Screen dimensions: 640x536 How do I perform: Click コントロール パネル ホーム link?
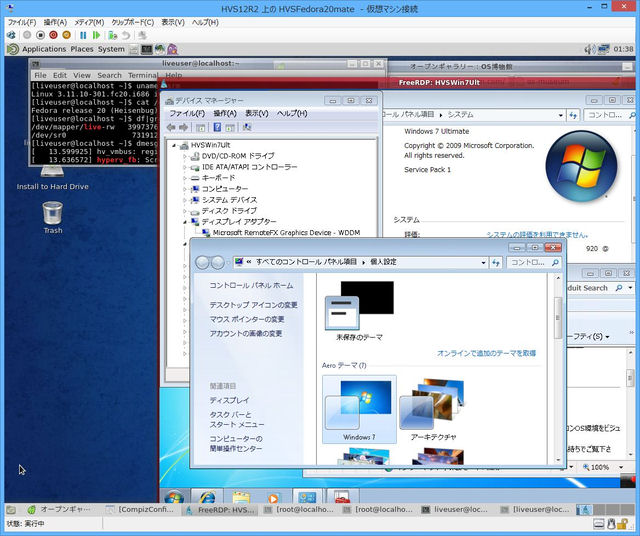(251, 285)
